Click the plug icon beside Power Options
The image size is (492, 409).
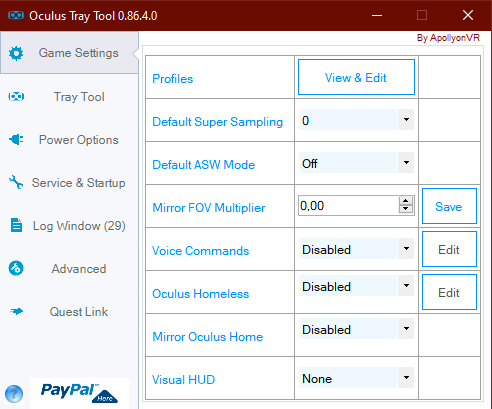click(x=16, y=139)
